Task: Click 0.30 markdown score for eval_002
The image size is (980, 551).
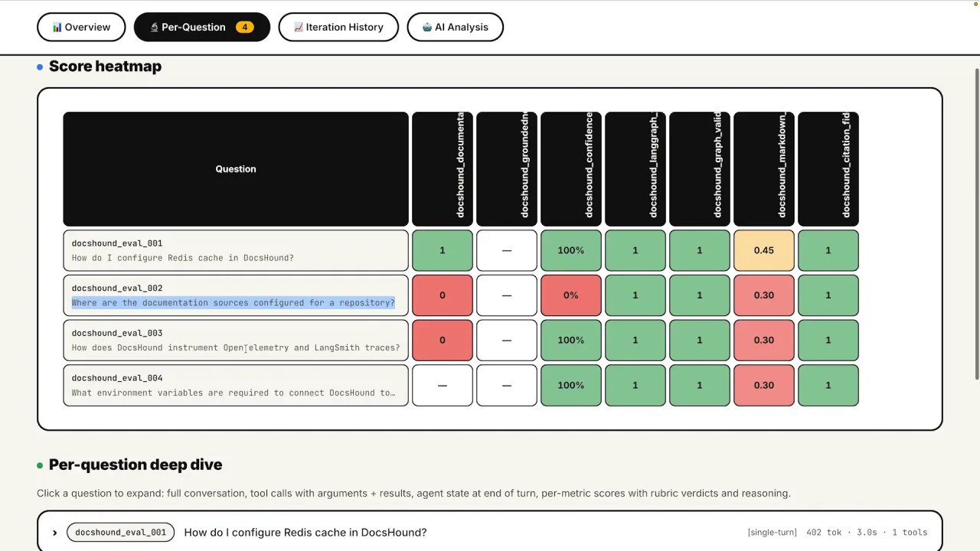Action: click(764, 295)
